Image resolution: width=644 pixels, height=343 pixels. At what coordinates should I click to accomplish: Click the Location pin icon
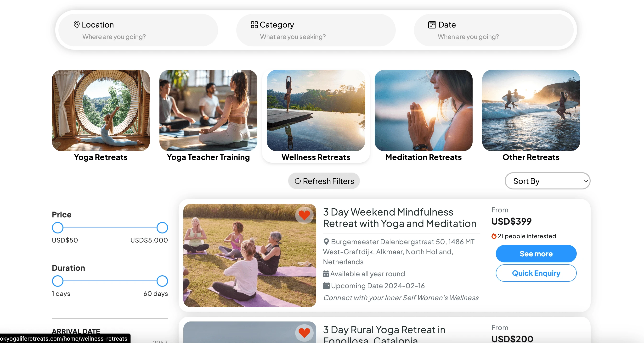77,24
